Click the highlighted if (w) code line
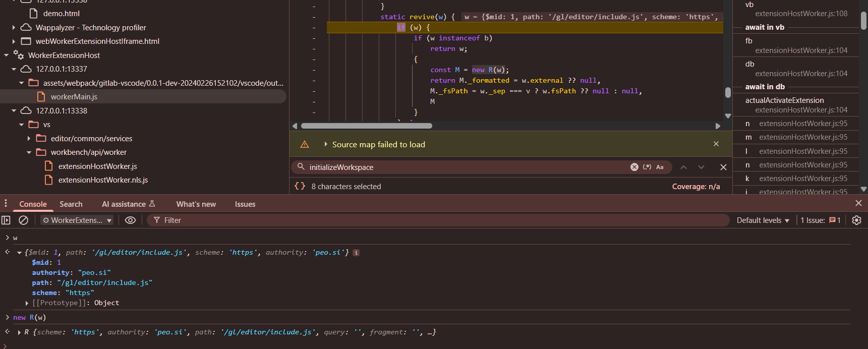The width and height of the screenshot is (868, 349). pyautogui.click(x=525, y=27)
